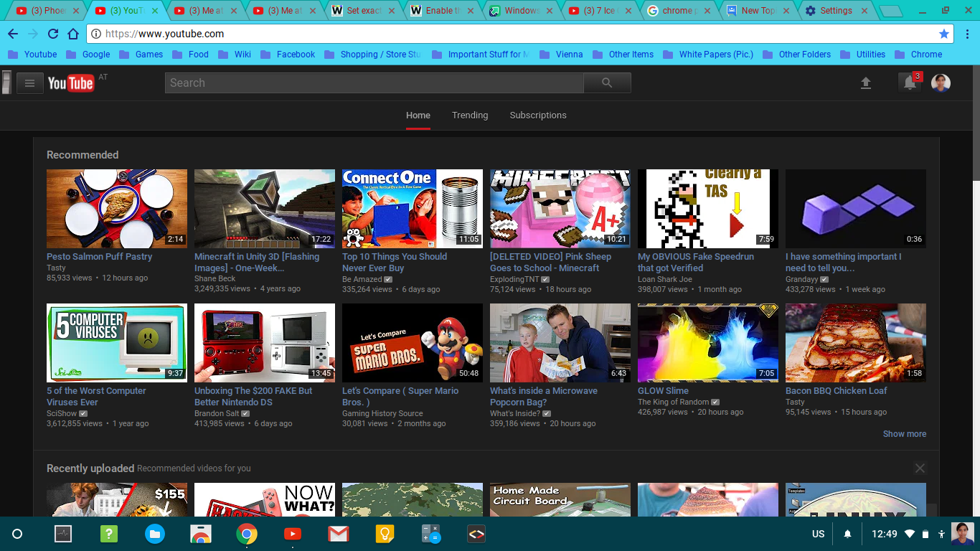Click Show more under Recommended
Viewport: 980px width, 551px height.
tap(905, 434)
